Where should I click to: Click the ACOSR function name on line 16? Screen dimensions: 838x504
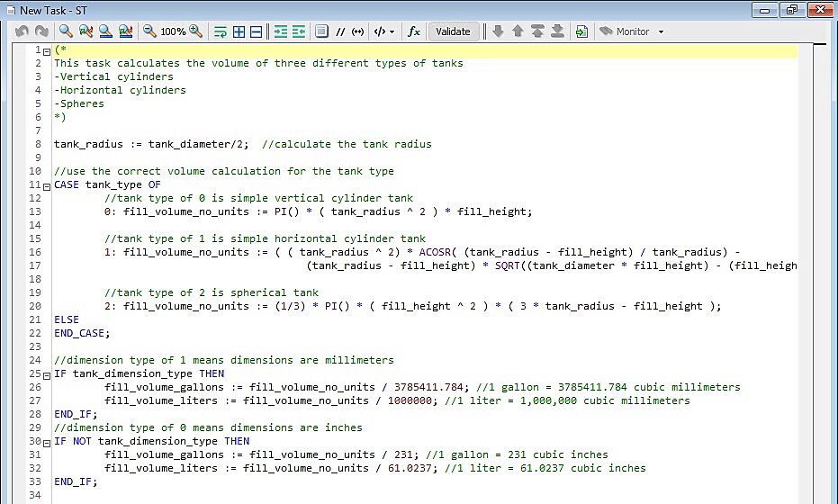(x=435, y=252)
